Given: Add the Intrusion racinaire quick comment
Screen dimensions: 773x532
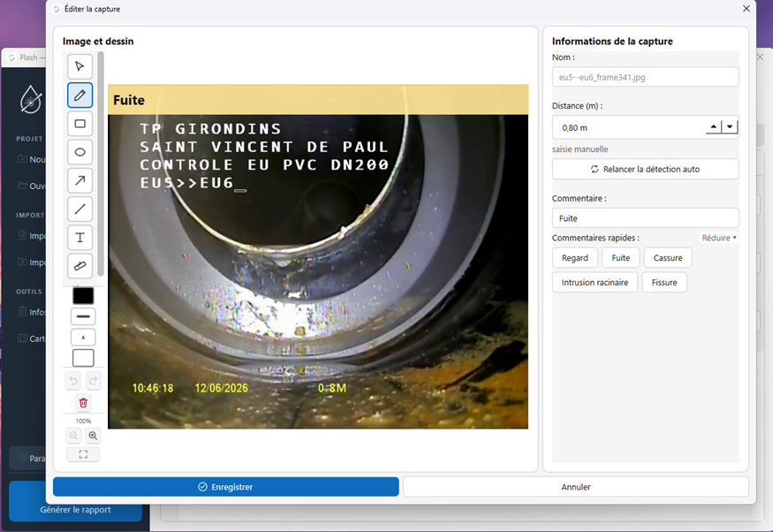Looking at the screenshot, I should click(595, 283).
